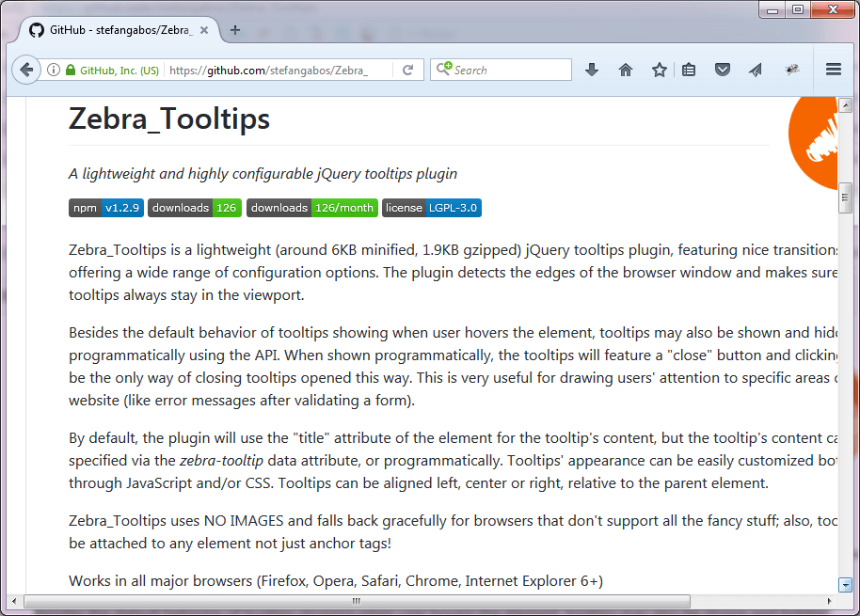Select the GitHub - stefangabos/Zebra_ tab
This screenshot has height=616, width=860.
click(x=119, y=30)
